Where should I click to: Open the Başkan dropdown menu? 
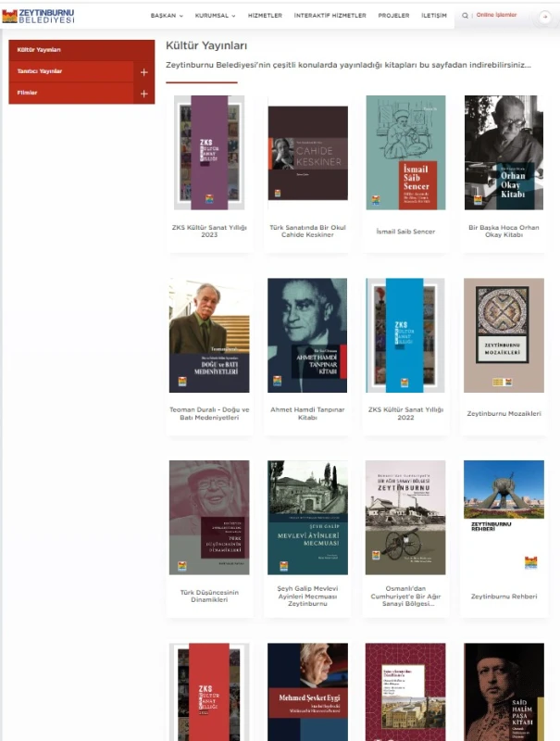[x=167, y=16]
